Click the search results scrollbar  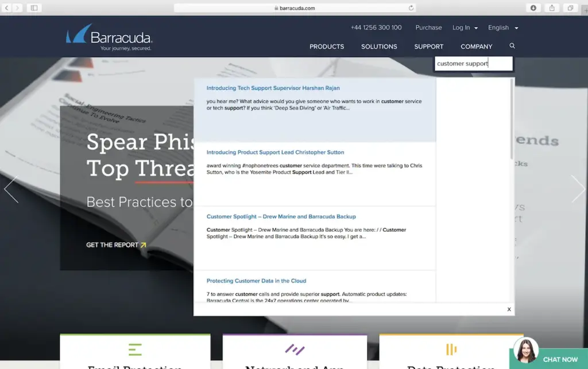(511, 121)
